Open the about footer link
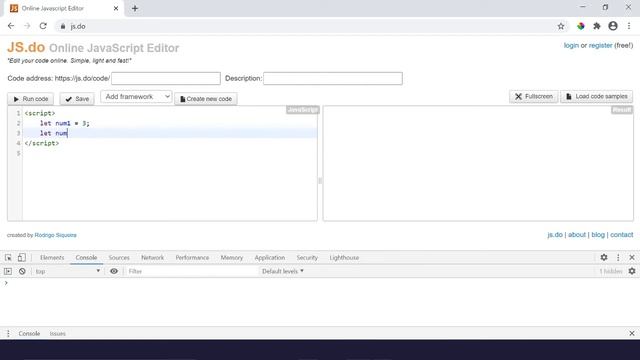This screenshot has height=360, width=640. click(577, 235)
